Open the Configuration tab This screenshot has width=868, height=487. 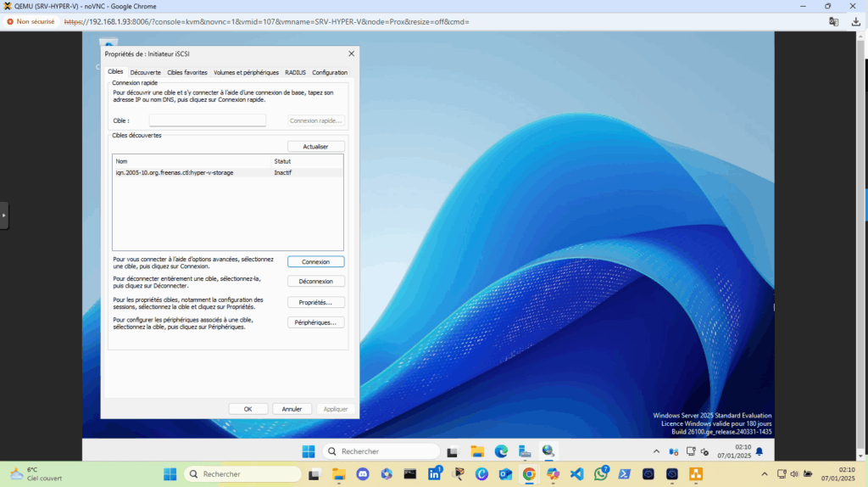click(330, 73)
